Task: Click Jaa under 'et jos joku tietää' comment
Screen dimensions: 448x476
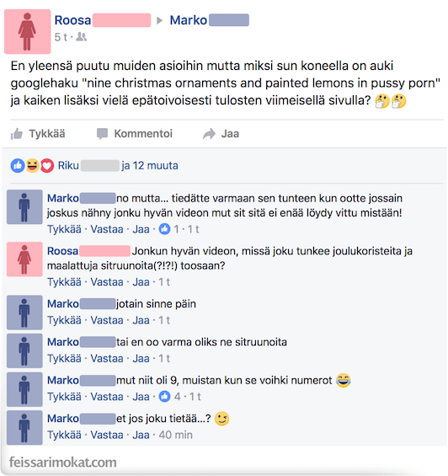Action: (x=141, y=435)
